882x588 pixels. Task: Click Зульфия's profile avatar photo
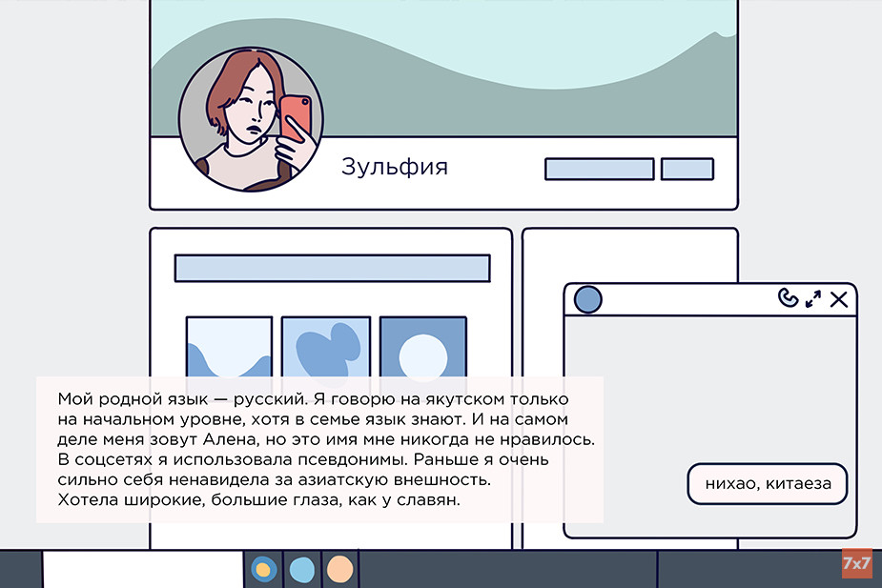[251, 119]
